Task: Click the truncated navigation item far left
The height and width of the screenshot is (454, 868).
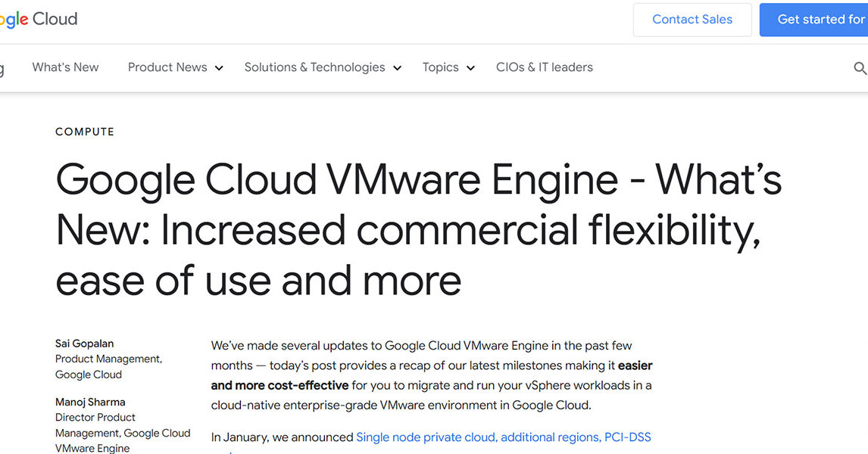Action: (x=2, y=67)
